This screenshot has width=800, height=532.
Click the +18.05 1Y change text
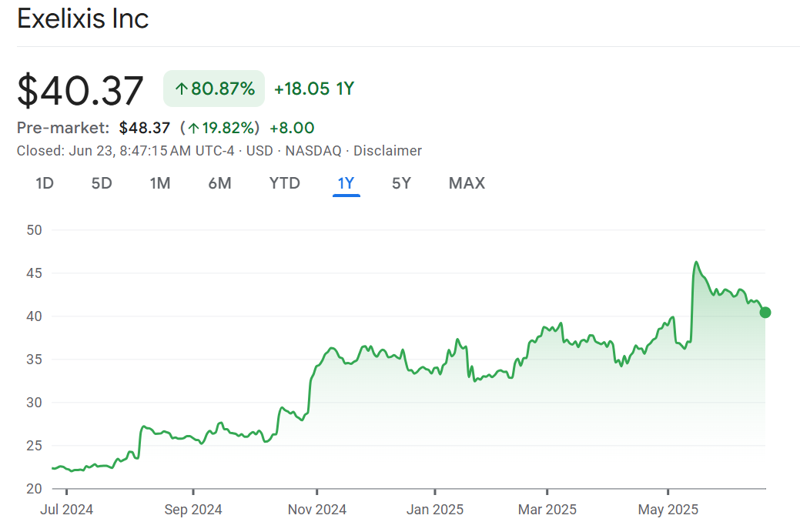[x=314, y=89]
